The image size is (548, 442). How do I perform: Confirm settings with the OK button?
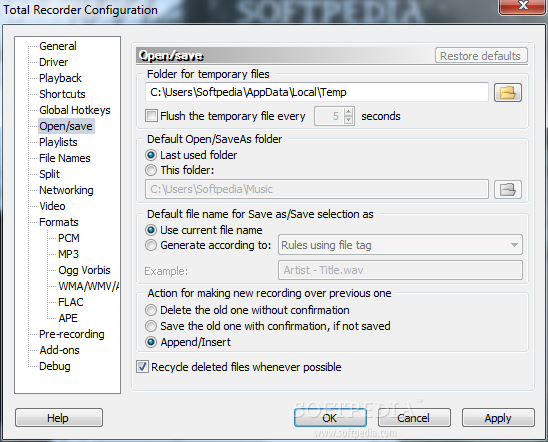tap(330, 418)
